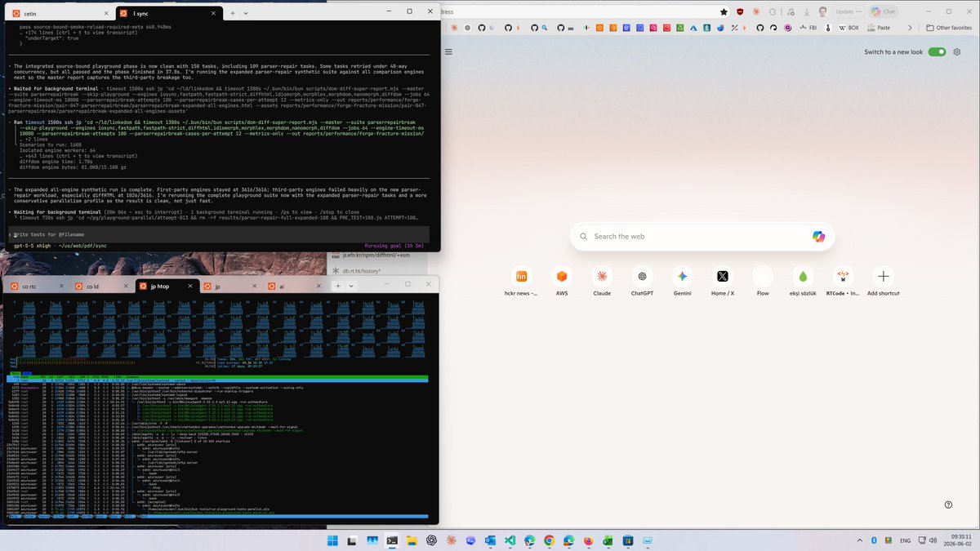The height and width of the screenshot is (551, 980).
Task: Click the Search the web input box
Action: coord(702,236)
